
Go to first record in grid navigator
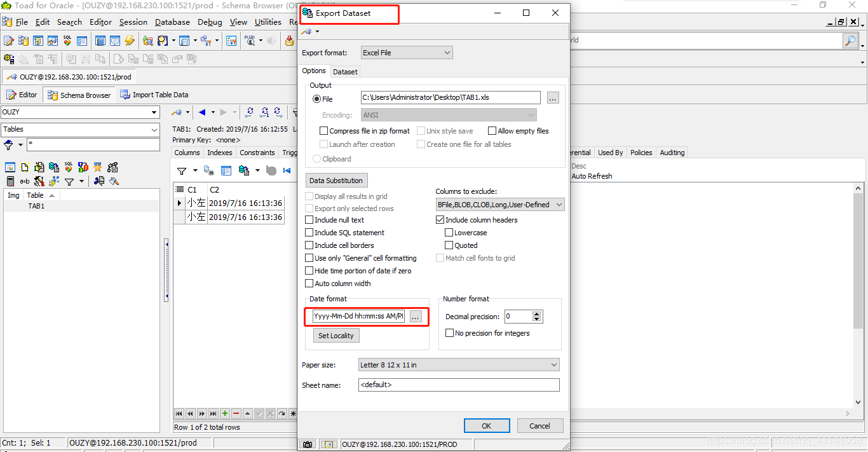pos(179,413)
